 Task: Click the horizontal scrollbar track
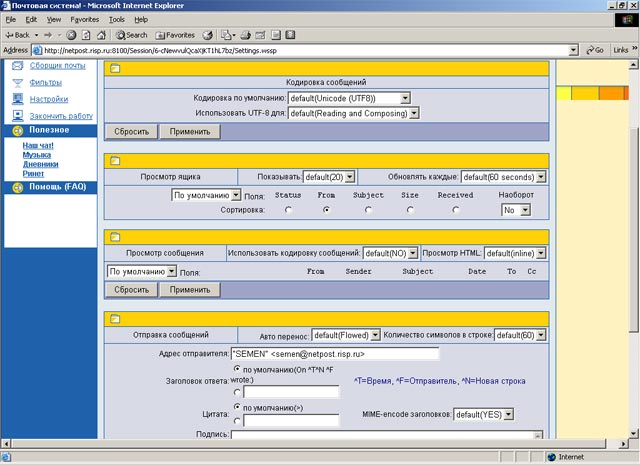308,443
